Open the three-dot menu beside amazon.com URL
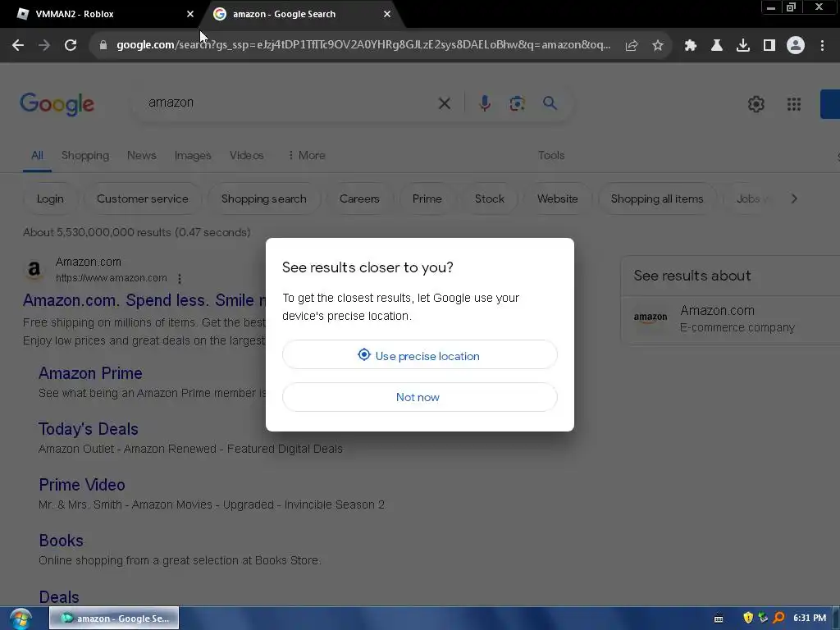This screenshot has width=840, height=630. (180, 279)
